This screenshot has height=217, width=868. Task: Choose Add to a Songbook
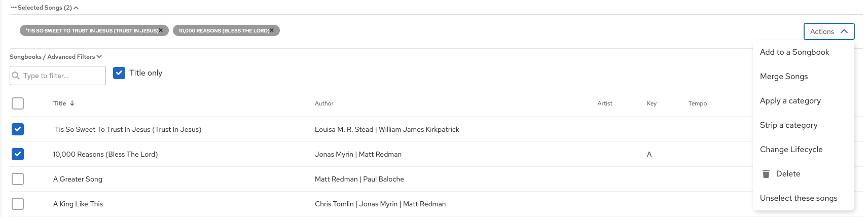click(x=794, y=52)
